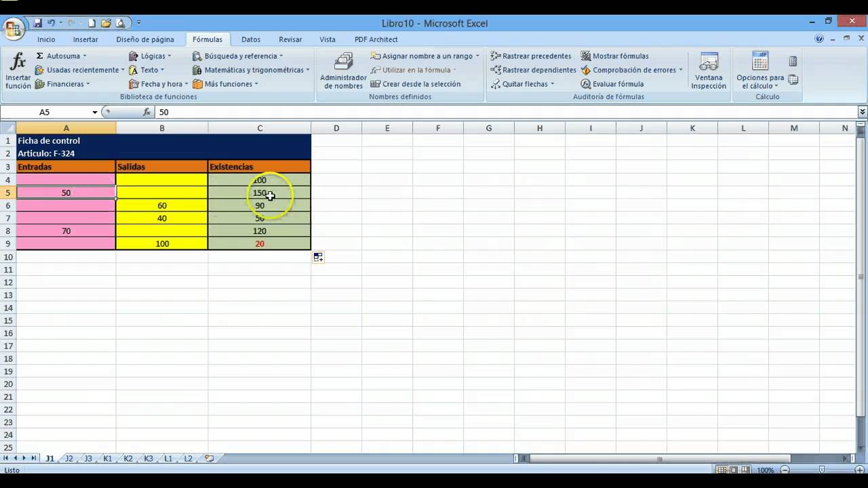Screen dimensions: 868x488
Task: Open the Datos ribbon tab
Action: pyautogui.click(x=251, y=39)
